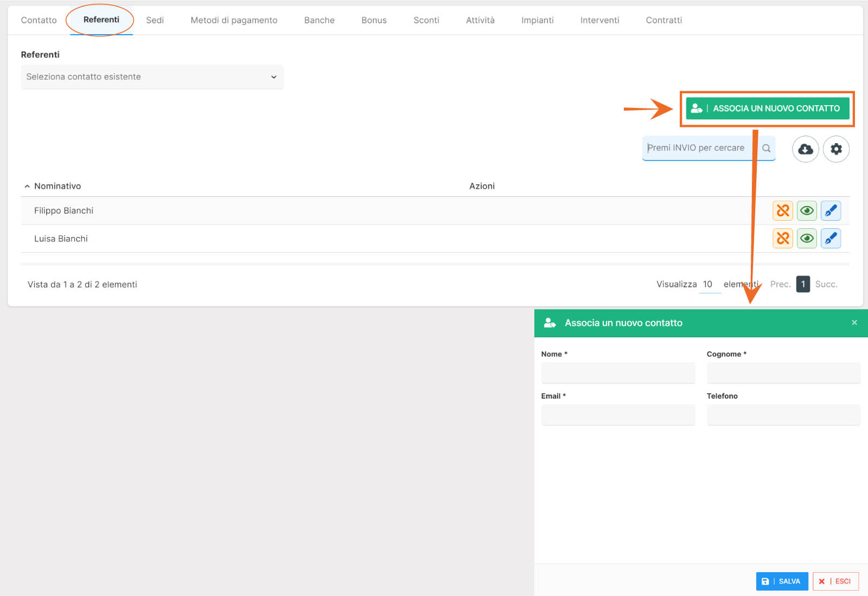This screenshot has height=596, width=868.
Task: View Filippo Bianchi details with eye icon
Action: (807, 210)
